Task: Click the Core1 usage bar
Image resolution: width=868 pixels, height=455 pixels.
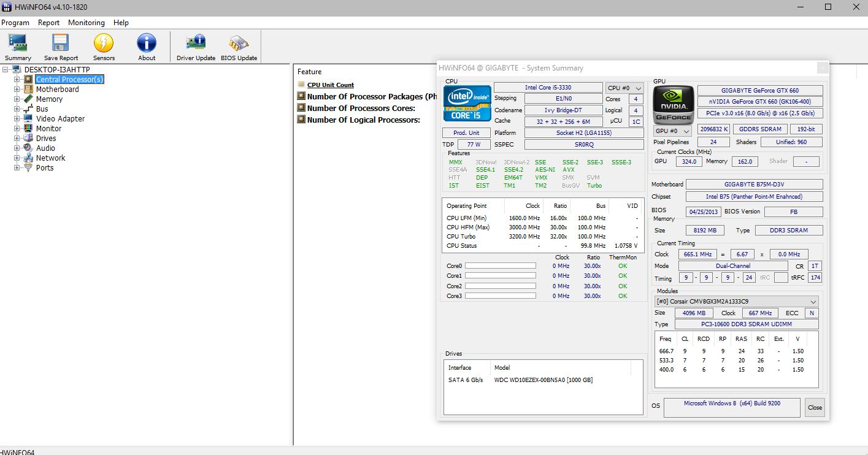Action: click(x=501, y=276)
